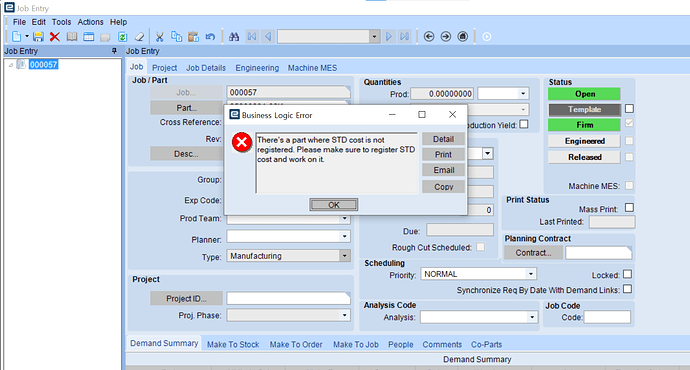The width and height of the screenshot is (690, 370).
Task: Click the binoculars search icon
Action: click(234, 37)
